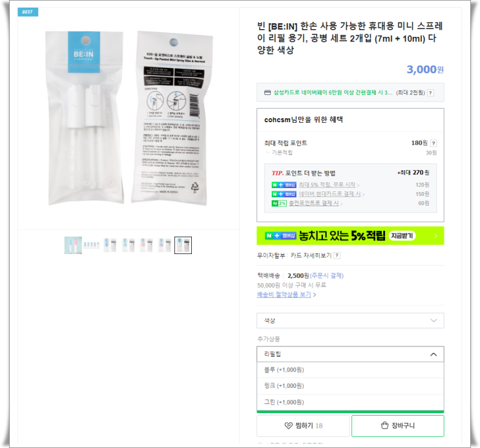Click the question mark after 카드 자세히보기
Screen dimensions: 480x448
click(337, 255)
